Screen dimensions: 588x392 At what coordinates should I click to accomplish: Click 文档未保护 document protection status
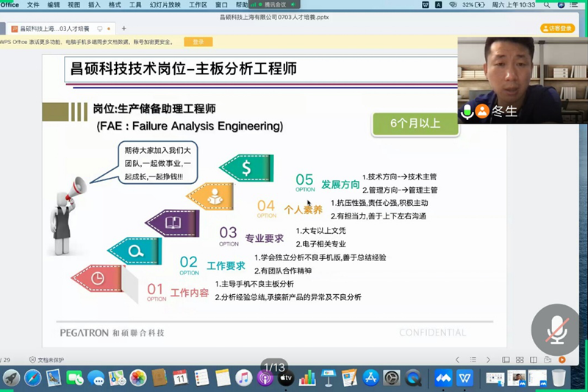pyautogui.click(x=47, y=360)
